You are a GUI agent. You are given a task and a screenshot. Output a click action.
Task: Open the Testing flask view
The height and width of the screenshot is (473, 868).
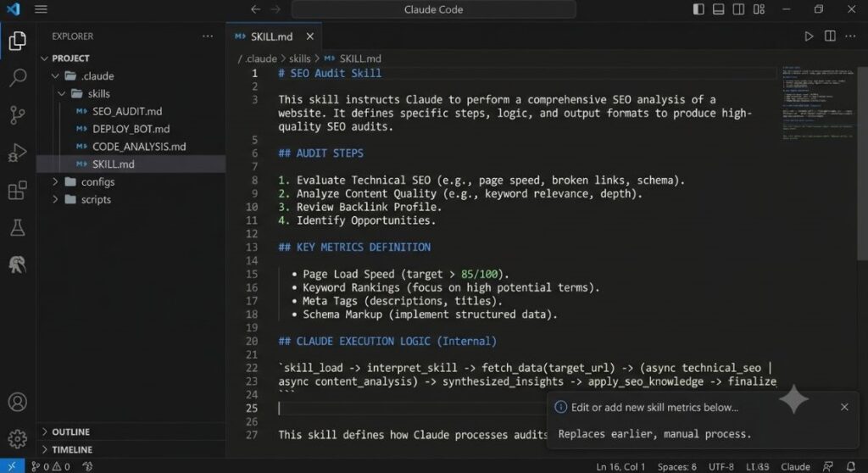coord(18,227)
